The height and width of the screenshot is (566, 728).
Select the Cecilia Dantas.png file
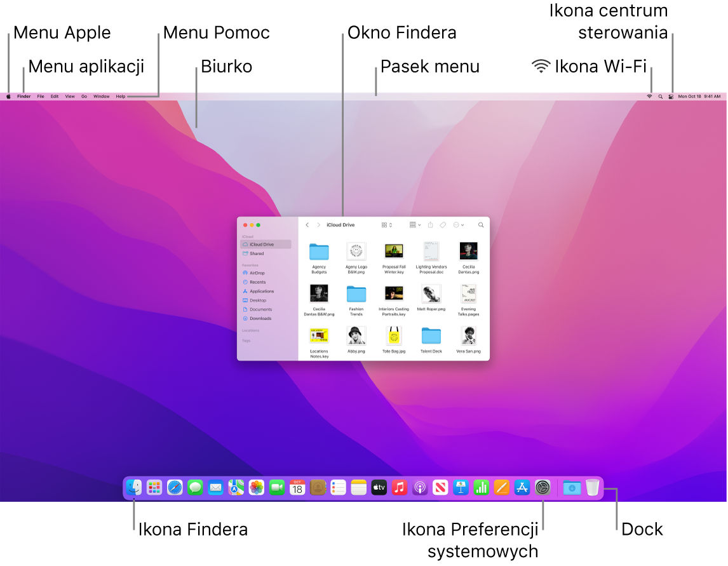click(x=468, y=258)
